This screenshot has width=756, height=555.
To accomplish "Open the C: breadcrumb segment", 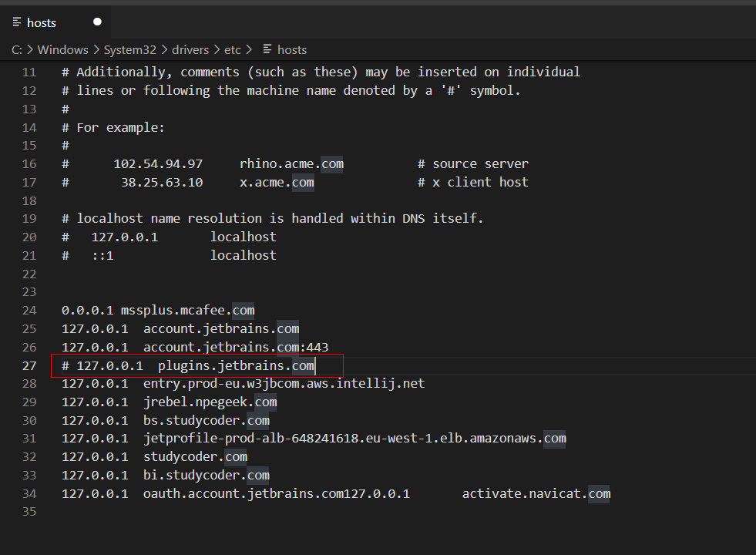I will tap(17, 49).
